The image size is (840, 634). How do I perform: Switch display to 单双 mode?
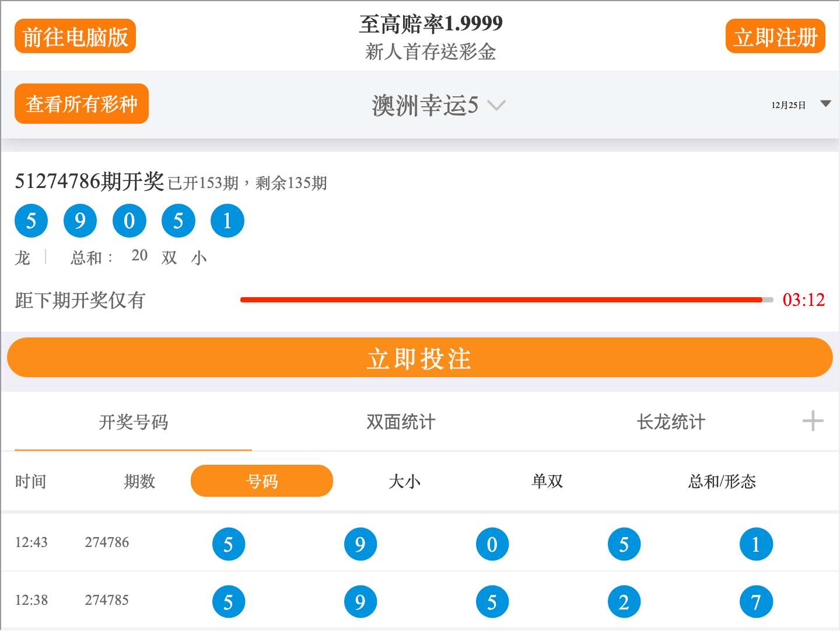click(547, 480)
